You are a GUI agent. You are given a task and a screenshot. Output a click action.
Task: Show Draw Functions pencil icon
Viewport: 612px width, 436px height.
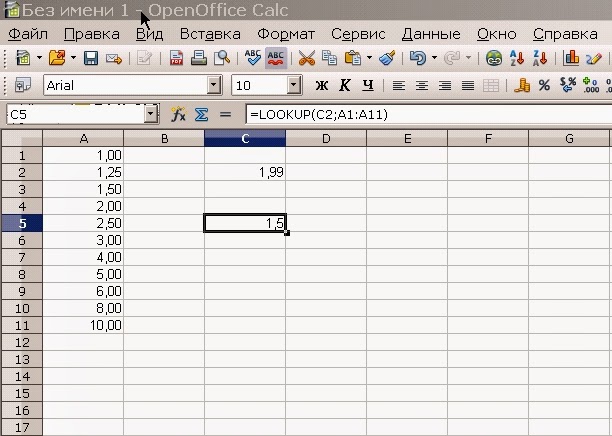[x=594, y=59]
